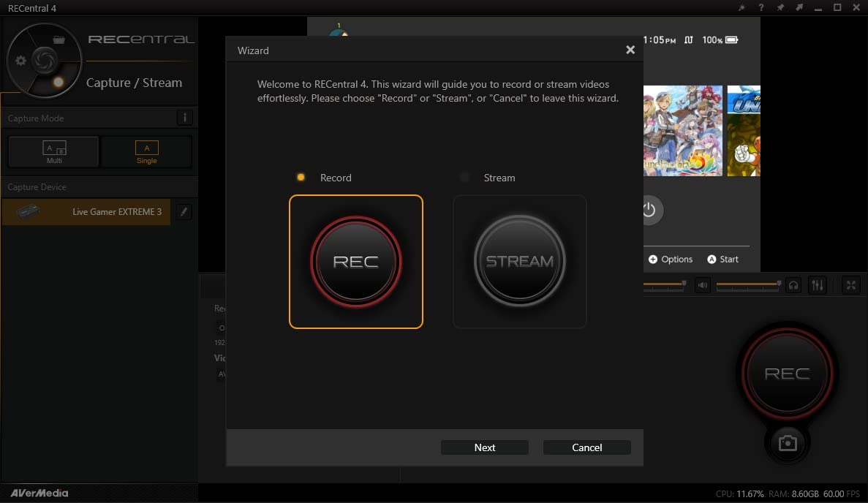Click the Capture / Stream heading
Screen dimensions: 868x503
coord(134,83)
